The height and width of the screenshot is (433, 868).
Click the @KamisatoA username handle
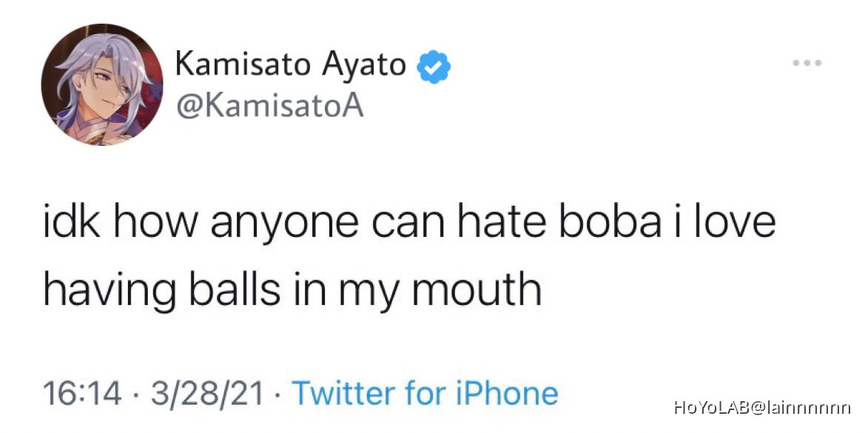[269, 104]
